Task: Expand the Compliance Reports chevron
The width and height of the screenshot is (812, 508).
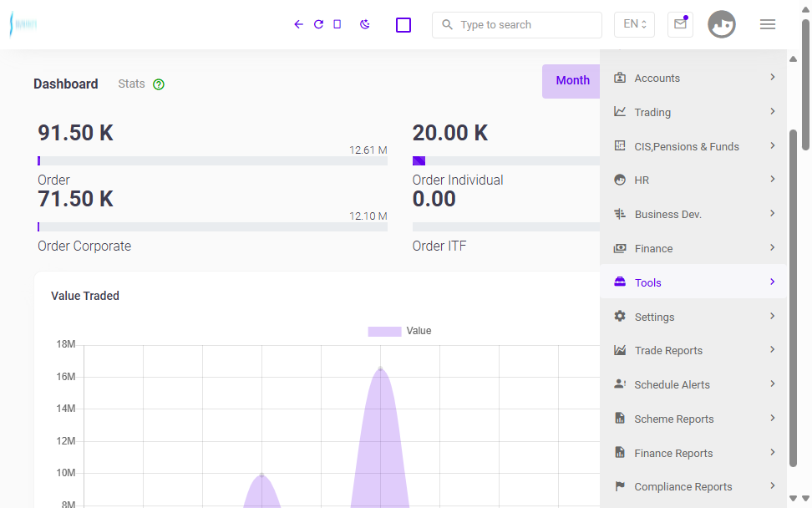Action: [773, 485]
